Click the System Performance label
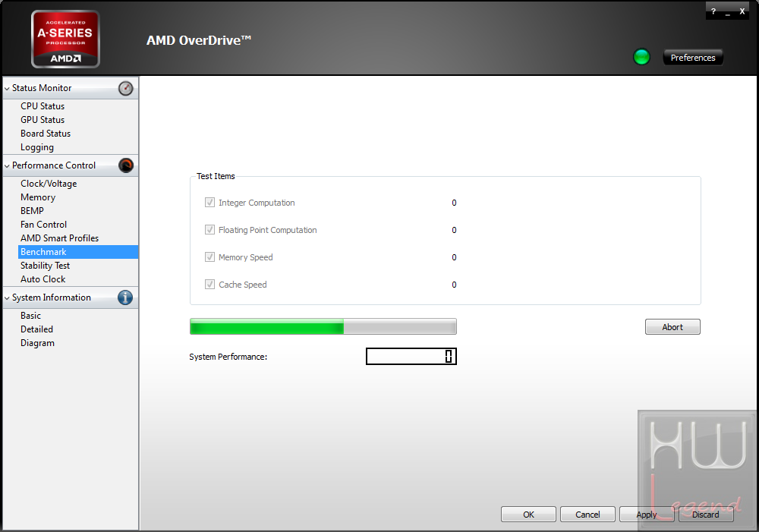The image size is (759, 532). click(x=228, y=357)
